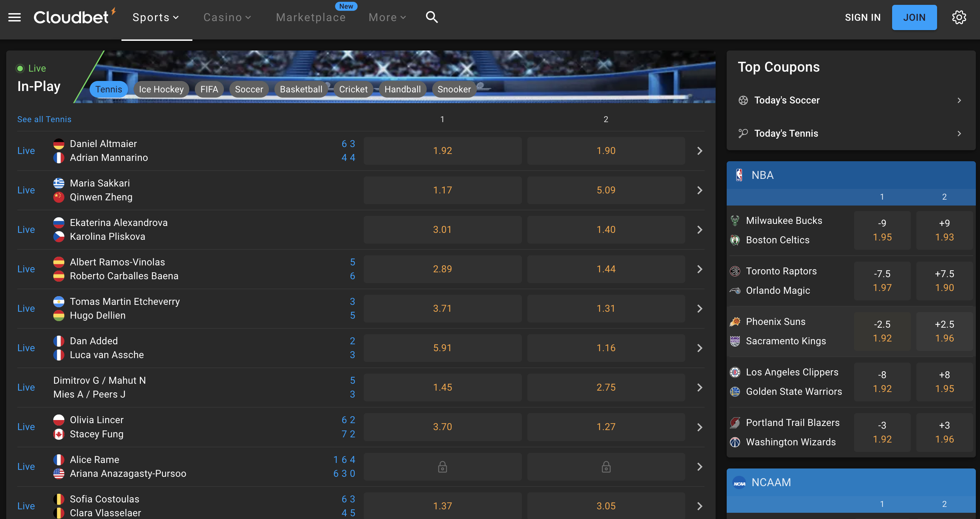Select the Basketball in-play tab
The width and height of the screenshot is (980, 519).
[x=301, y=89]
